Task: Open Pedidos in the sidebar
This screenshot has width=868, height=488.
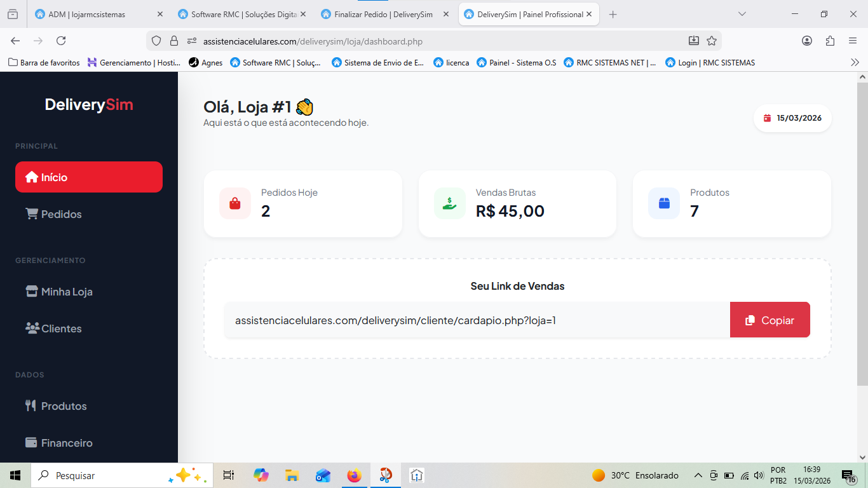Action: coord(61,214)
